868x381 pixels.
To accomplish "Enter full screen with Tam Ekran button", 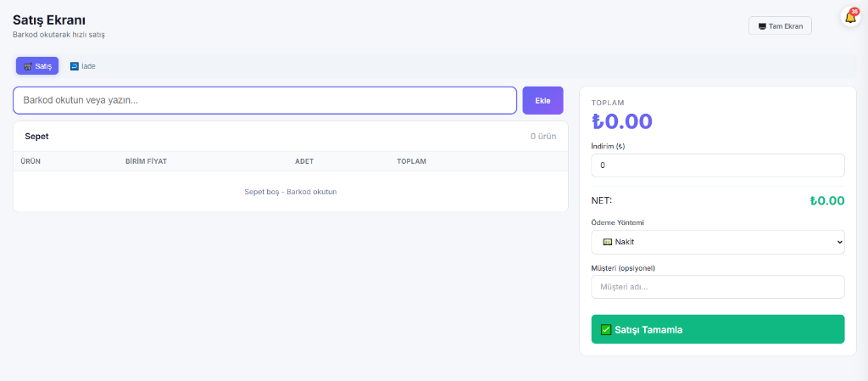I will click(780, 26).
